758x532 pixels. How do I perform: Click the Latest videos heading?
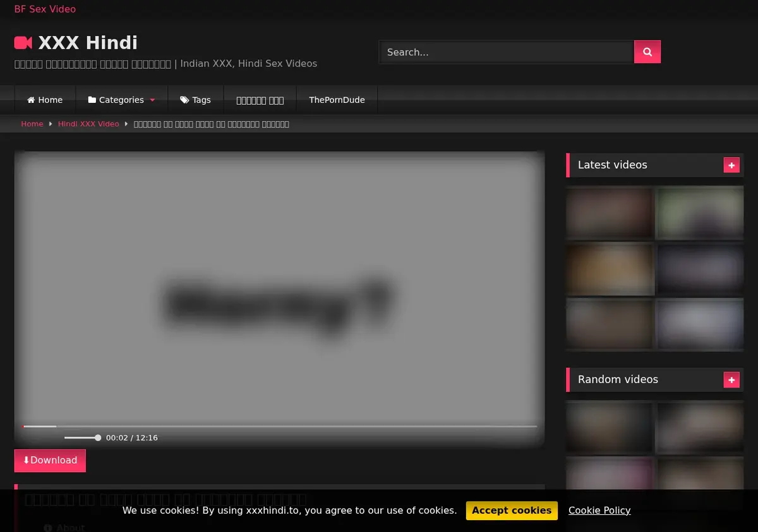click(x=613, y=165)
